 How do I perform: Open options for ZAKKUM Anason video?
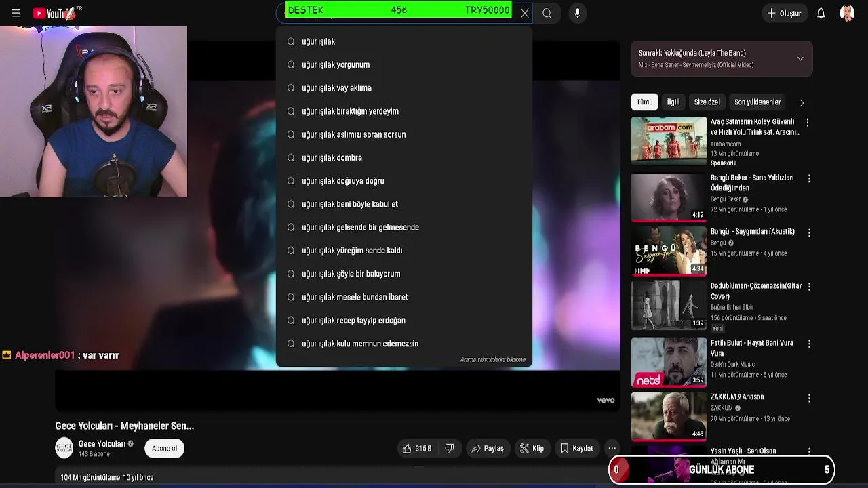pos(808,398)
